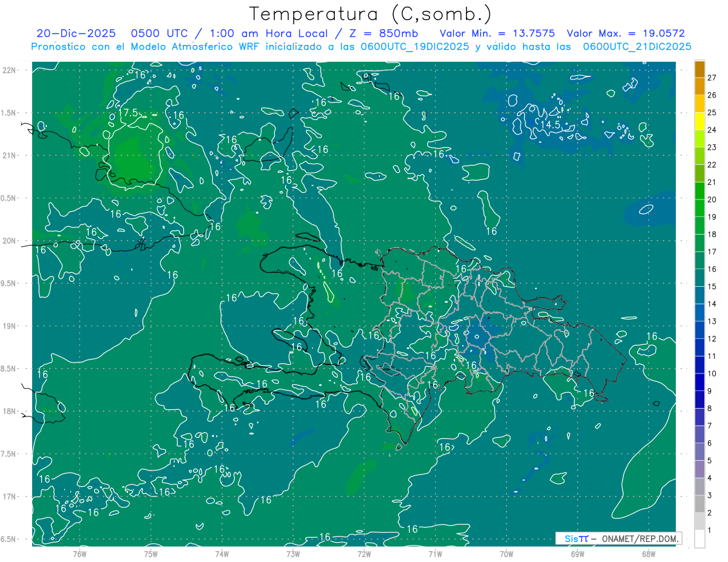Click the teal colorbar swatch between 16 and 17
This screenshot has width=728, height=562.
699,260
